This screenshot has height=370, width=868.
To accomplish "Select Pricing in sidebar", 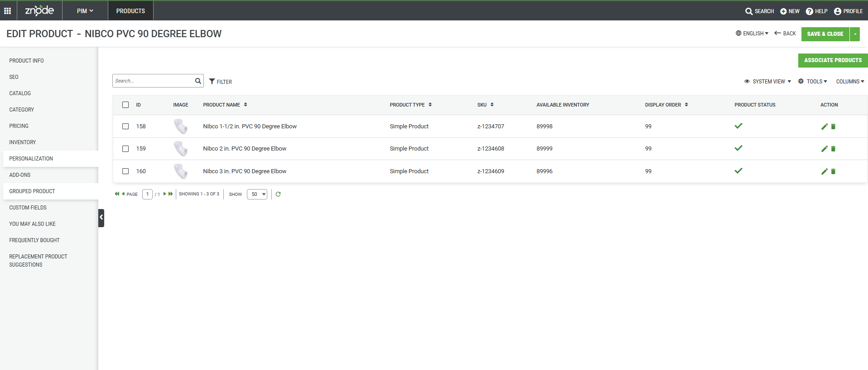I will tap(19, 126).
